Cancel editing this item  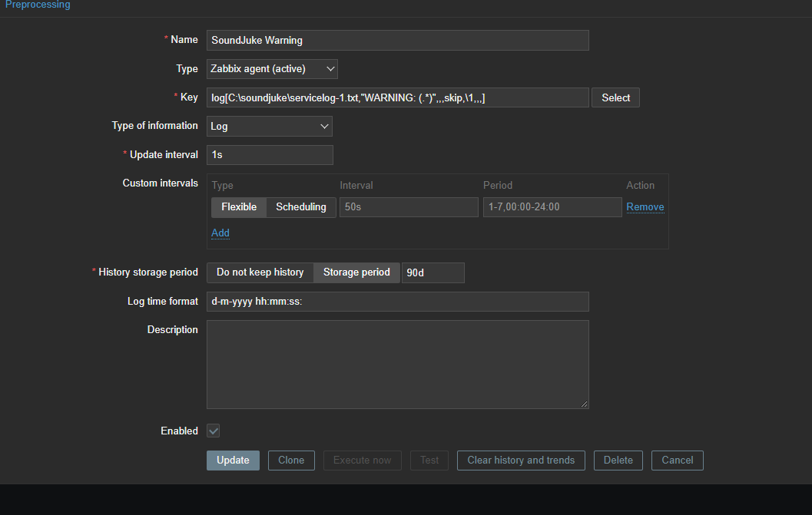677,460
